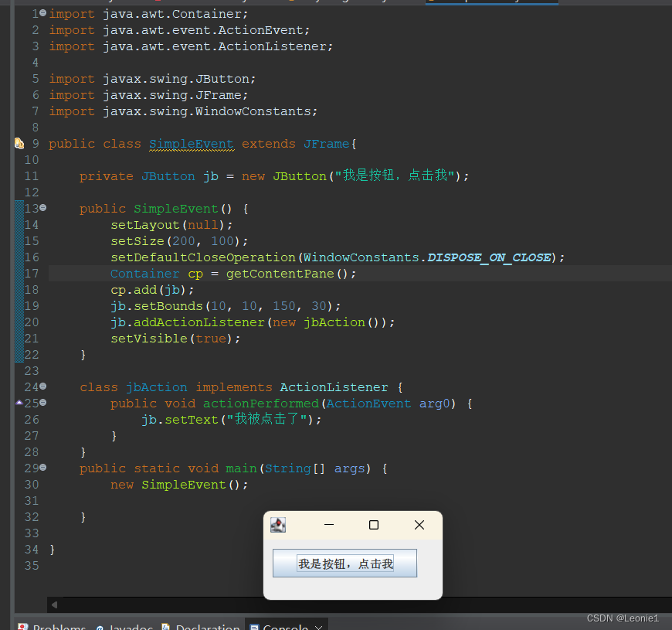Click the 我是按钮，点击我 button in the app window

(x=344, y=564)
